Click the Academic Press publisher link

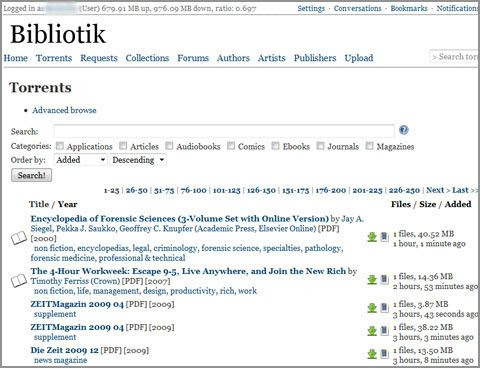[226, 229]
